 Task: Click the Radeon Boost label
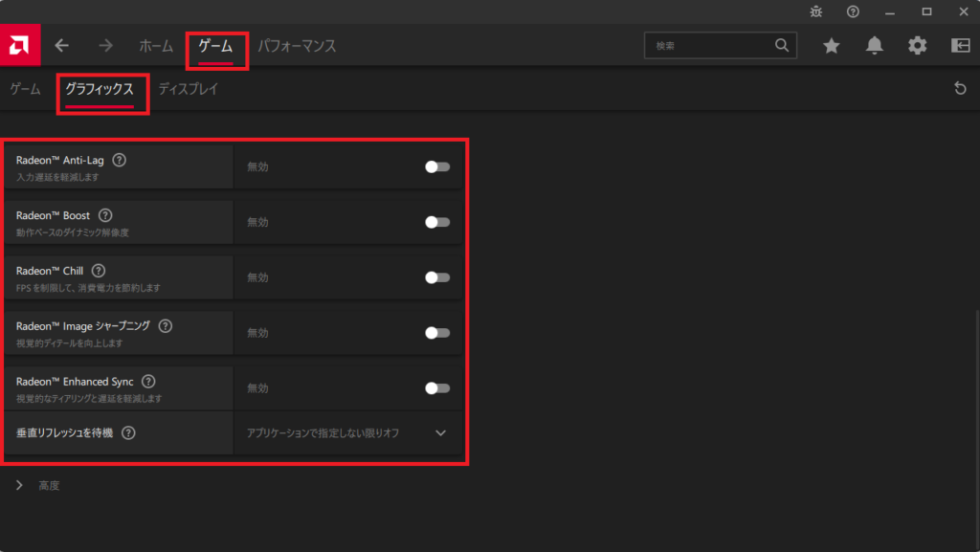pyautogui.click(x=54, y=215)
